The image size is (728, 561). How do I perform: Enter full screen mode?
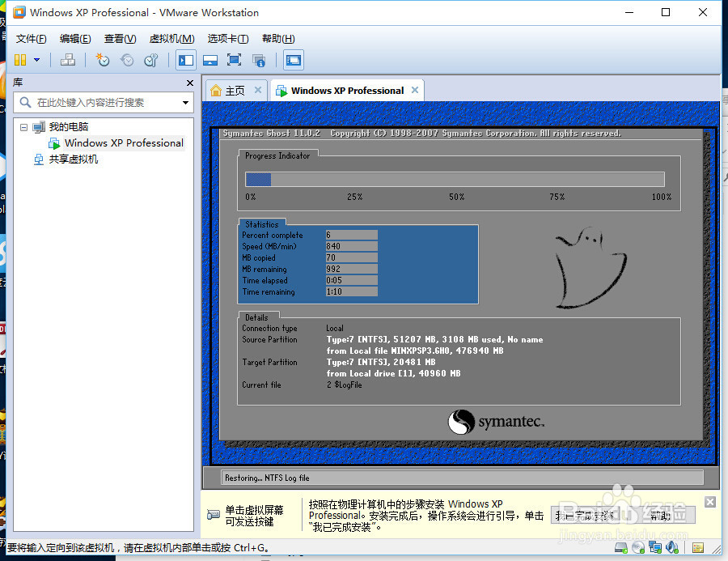(233, 59)
